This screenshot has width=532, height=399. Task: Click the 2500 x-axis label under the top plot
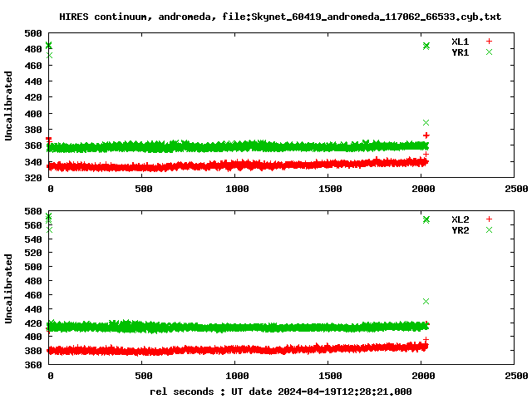pyautogui.click(x=516, y=189)
